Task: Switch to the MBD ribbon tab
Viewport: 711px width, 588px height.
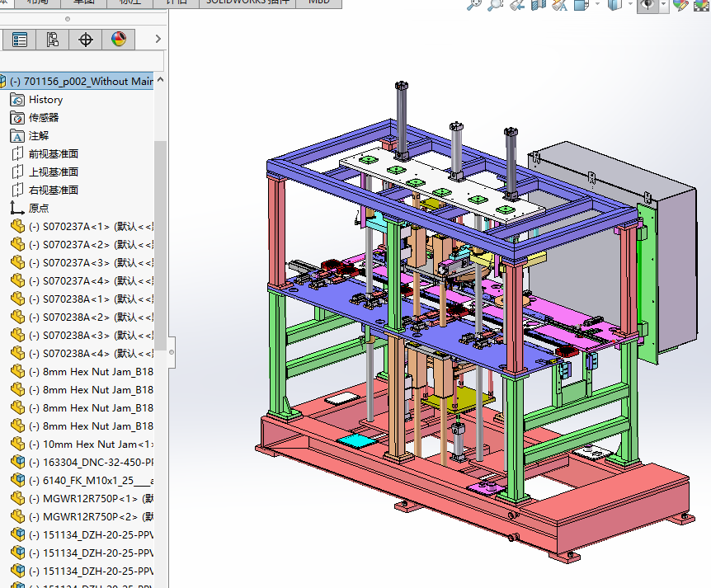Action: [319, 2]
